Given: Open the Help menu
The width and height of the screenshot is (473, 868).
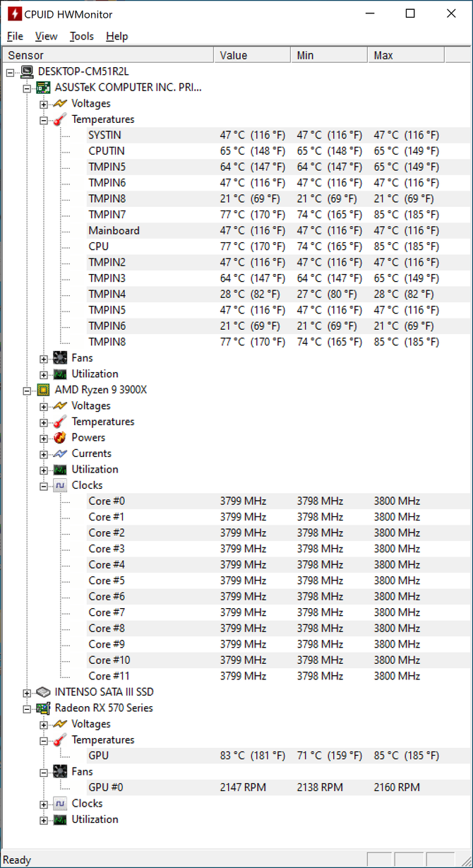Looking at the screenshot, I should pyautogui.click(x=117, y=36).
